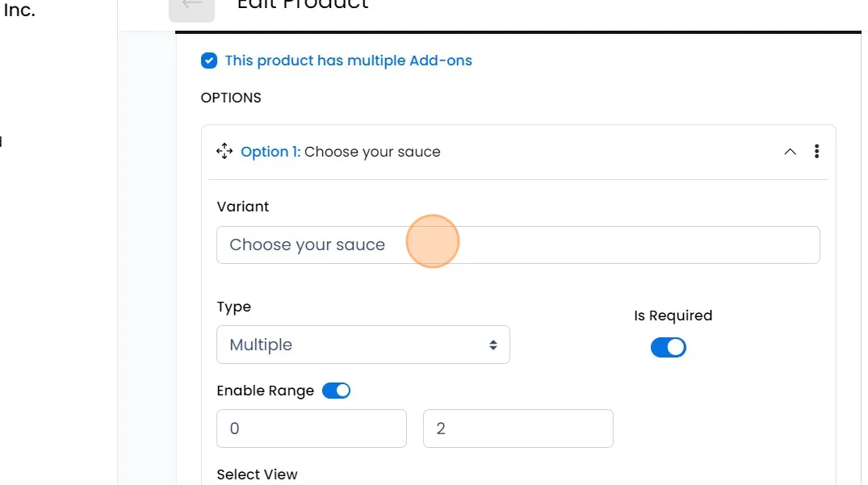The height and width of the screenshot is (485, 868).
Task: Open the Option 1 three-dot menu
Action: coord(817,152)
